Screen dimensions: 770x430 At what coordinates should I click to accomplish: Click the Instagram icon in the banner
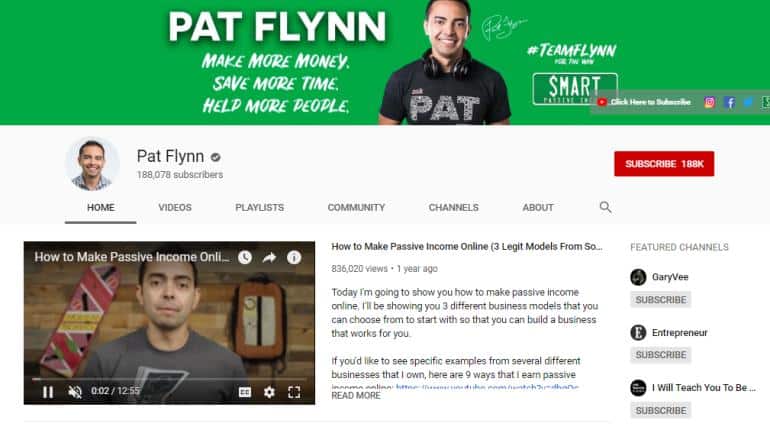710,102
